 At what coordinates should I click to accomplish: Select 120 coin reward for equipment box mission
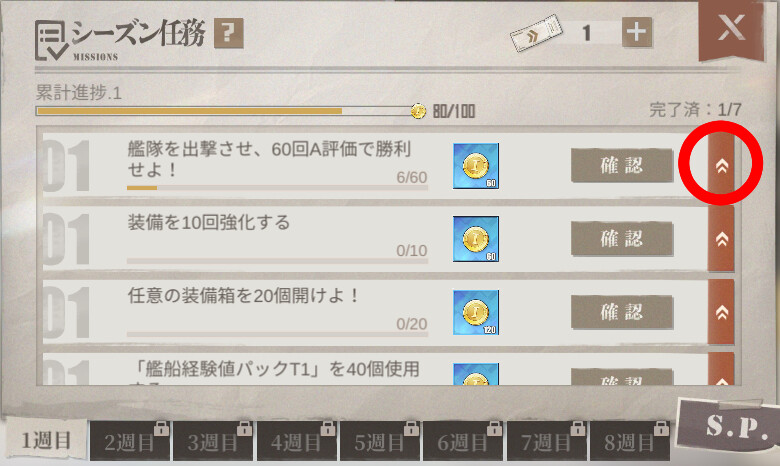[x=476, y=312]
